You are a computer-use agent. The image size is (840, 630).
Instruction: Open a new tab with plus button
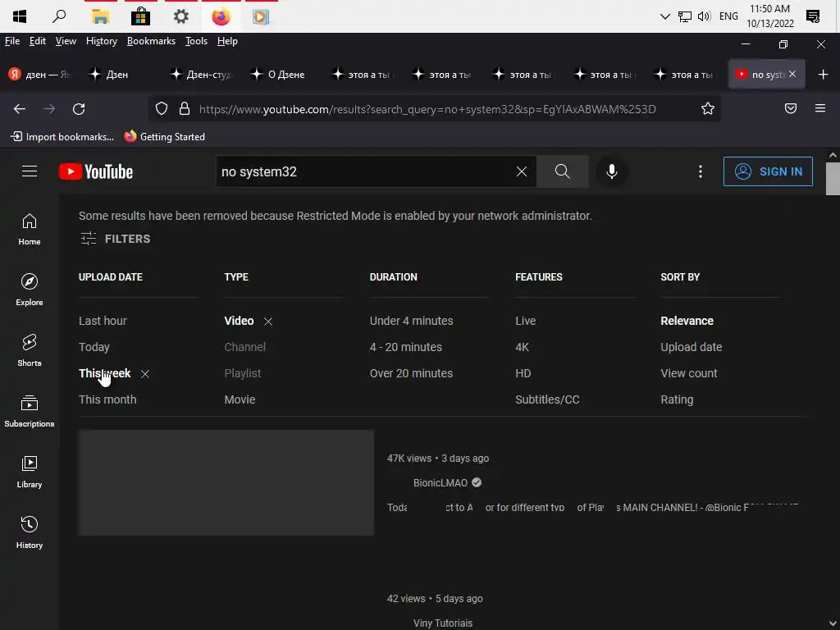click(x=824, y=75)
